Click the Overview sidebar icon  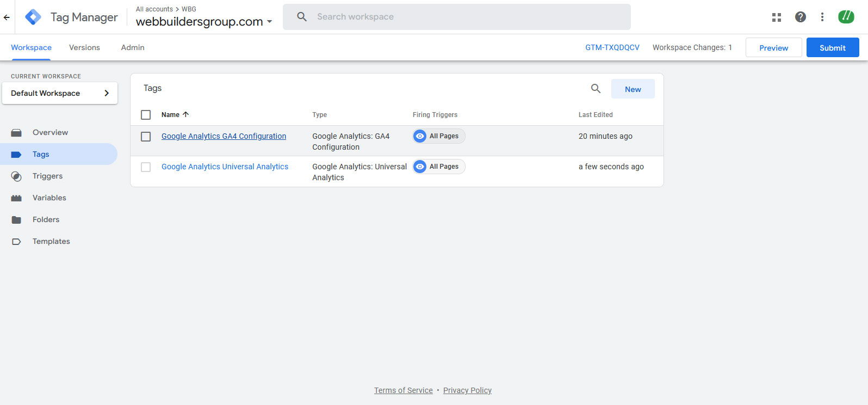click(x=16, y=133)
